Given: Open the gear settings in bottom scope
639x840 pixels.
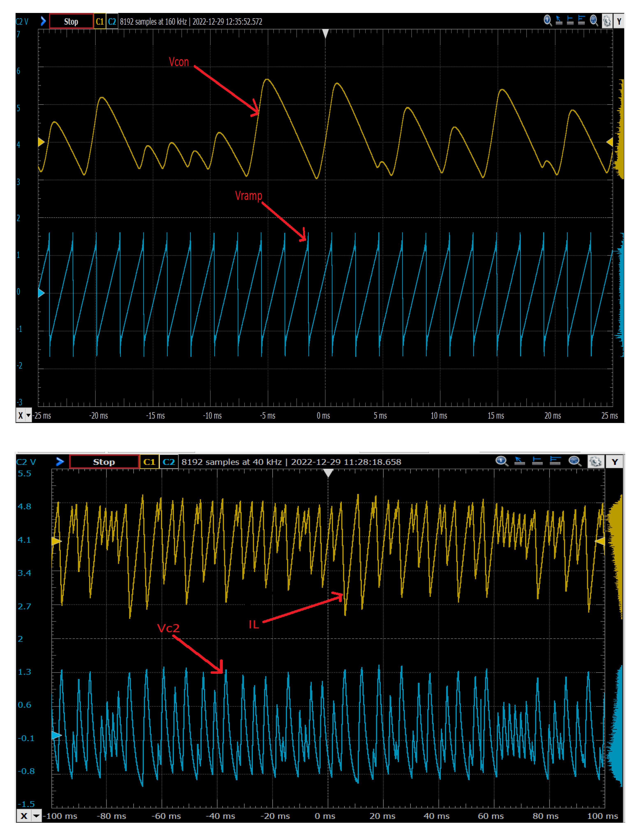Looking at the screenshot, I should point(596,462).
